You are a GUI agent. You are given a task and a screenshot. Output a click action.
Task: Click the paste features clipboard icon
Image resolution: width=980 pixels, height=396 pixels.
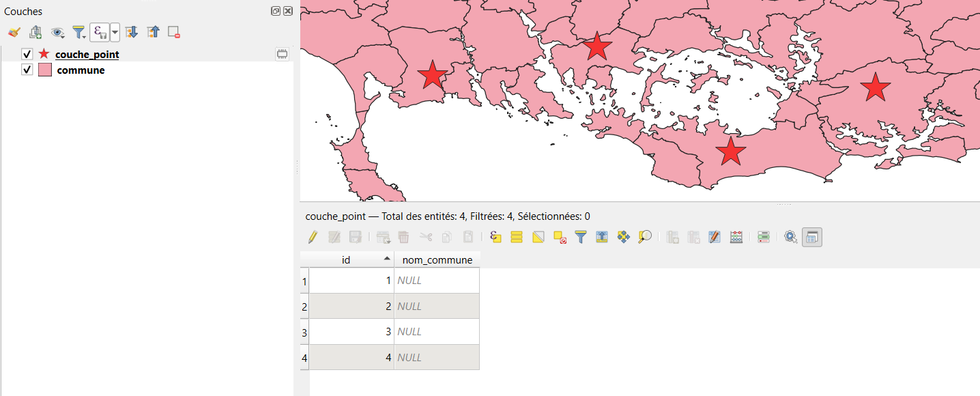(x=468, y=237)
